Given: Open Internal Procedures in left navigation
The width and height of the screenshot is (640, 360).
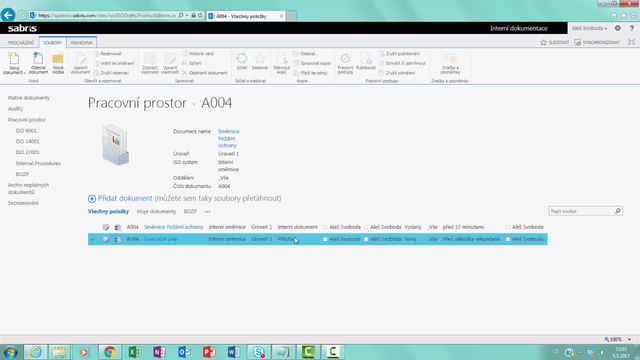Looking at the screenshot, I should coord(38,163).
